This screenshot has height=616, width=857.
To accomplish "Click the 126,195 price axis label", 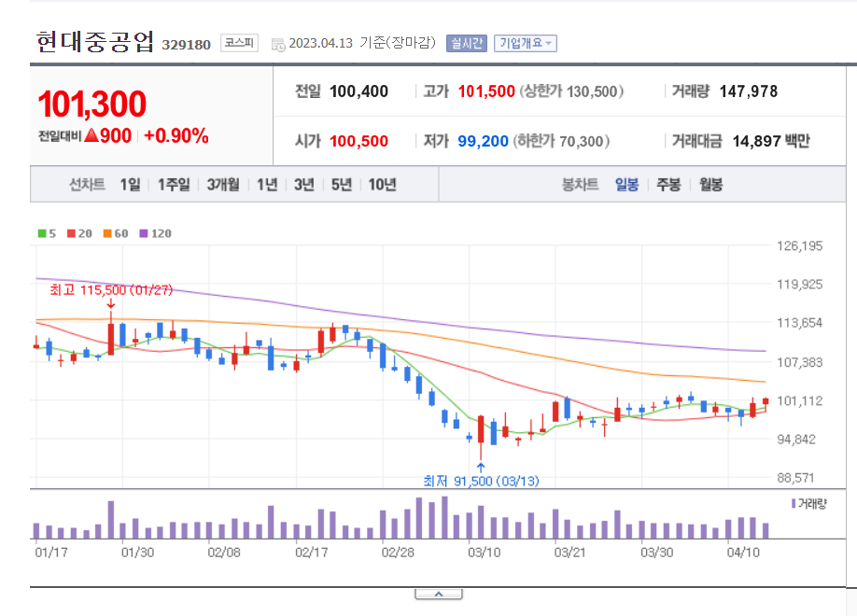I will (x=800, y=246).
